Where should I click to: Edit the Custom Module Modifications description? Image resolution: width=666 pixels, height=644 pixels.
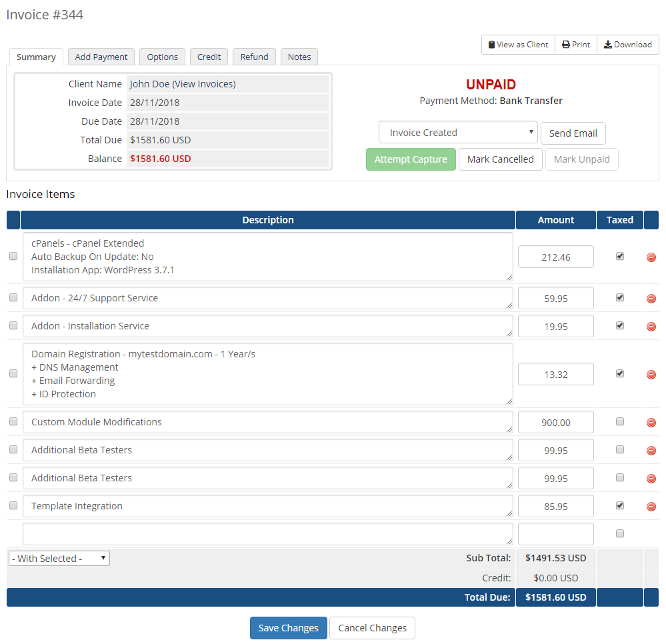coord(267,422)
